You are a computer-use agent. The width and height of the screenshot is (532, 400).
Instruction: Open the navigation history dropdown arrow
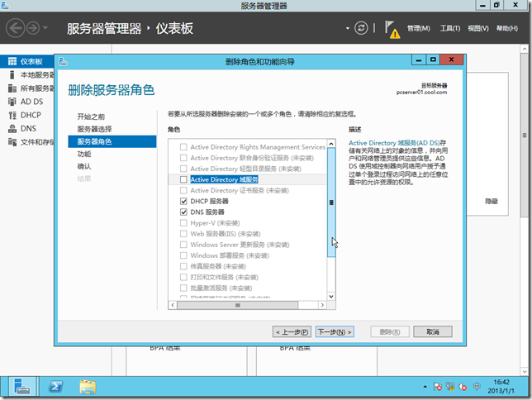(45, 28)
